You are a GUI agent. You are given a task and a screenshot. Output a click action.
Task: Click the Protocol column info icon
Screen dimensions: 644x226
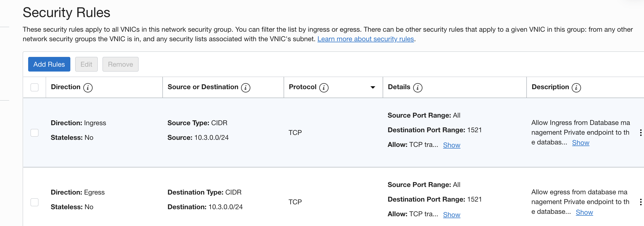click(324, 88)
